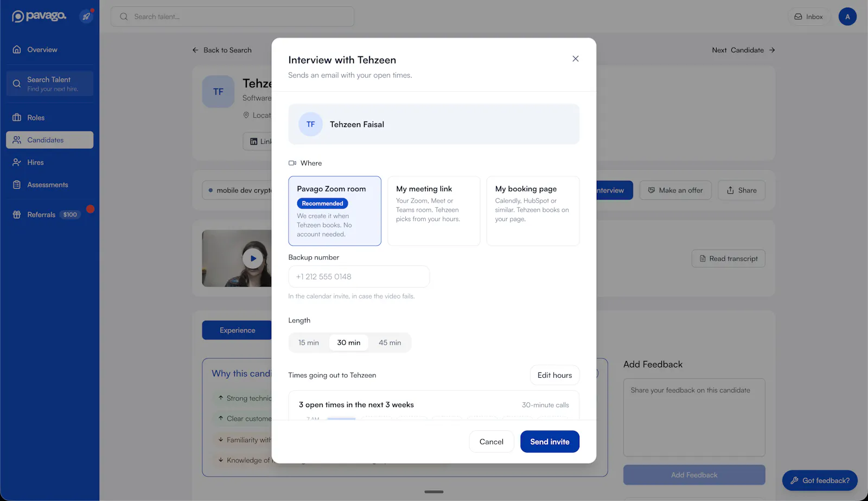Send the interview invite
Screen dimensions: 868x501
click(550, 442)
